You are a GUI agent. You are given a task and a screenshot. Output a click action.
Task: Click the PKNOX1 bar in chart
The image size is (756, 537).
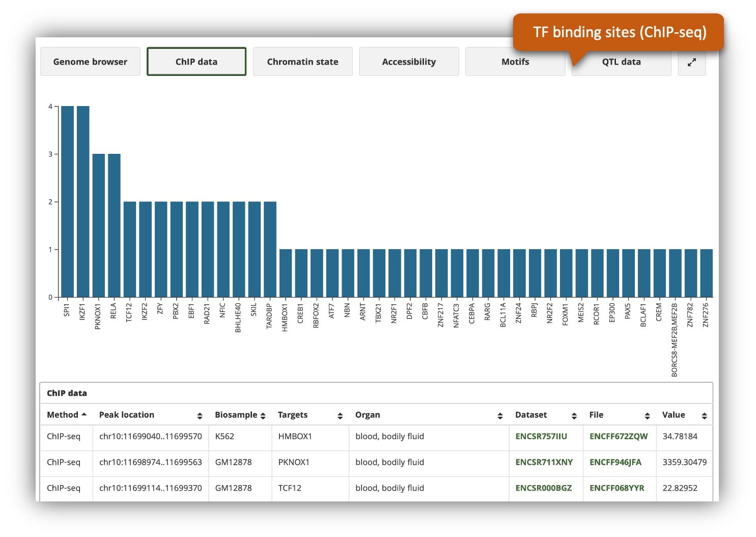coord(98,225)
